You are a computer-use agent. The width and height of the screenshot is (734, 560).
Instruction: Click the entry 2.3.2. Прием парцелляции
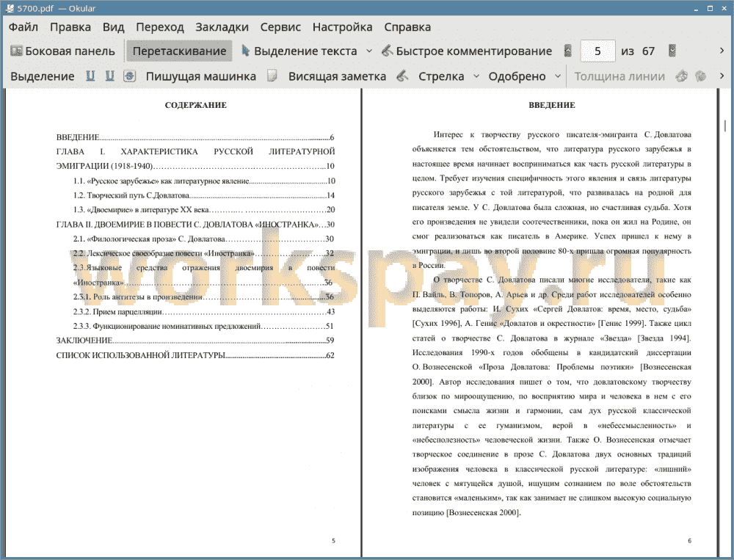[204, 311]
